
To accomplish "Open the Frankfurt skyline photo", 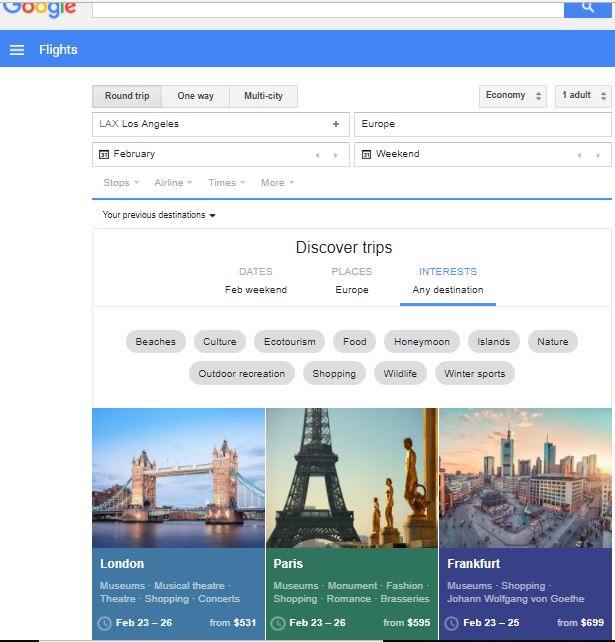I will click(x=525, y=478).
